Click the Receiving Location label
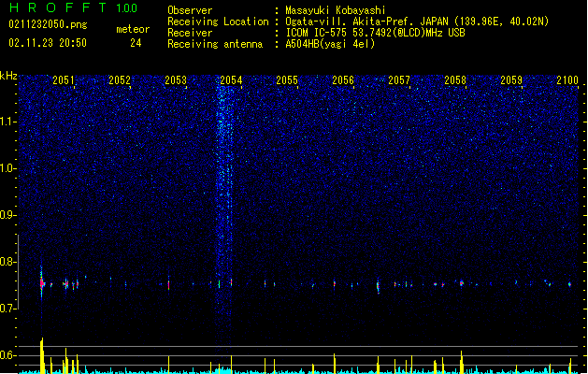The image size is (588, 374). [218, 22]
